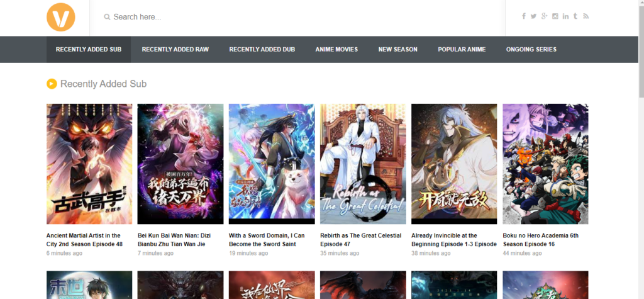Click With a Sword Domain title link
Image resolution: width=644 pixels, height=299 pixels.
267,240
